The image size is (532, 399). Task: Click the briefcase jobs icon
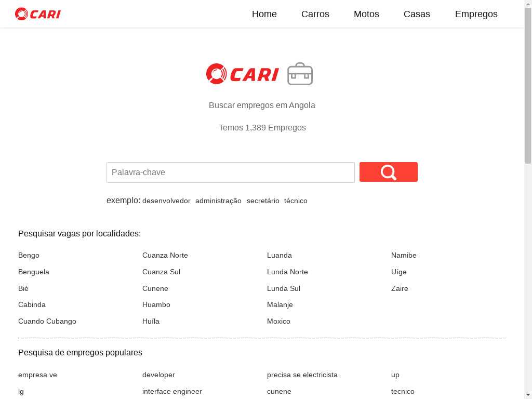(300, 74)
